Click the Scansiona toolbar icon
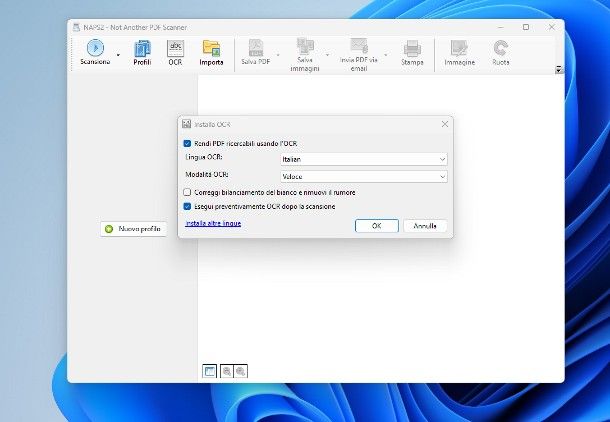The width and height of the screenshot is (610, 422). 95,48
